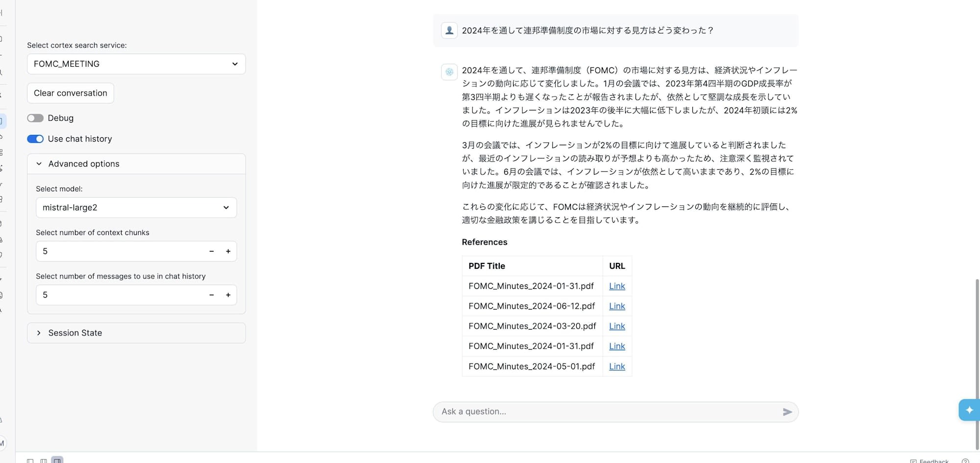Click the user avatar icon beside the question
Screen dimensions: 980x463
(x=449, y=30)
